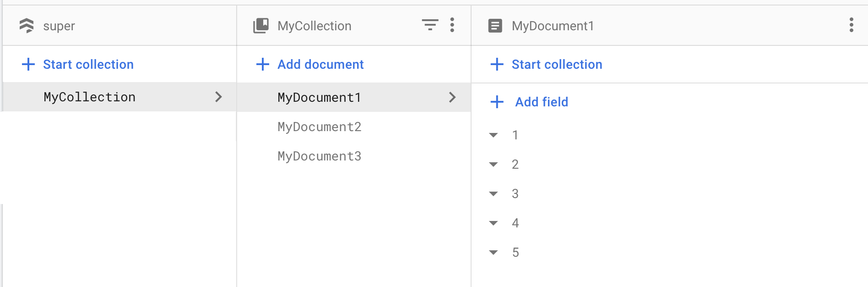Viewport: 868px width, 287px height.
Task: Click field name 5
Action: pos(515,252)
